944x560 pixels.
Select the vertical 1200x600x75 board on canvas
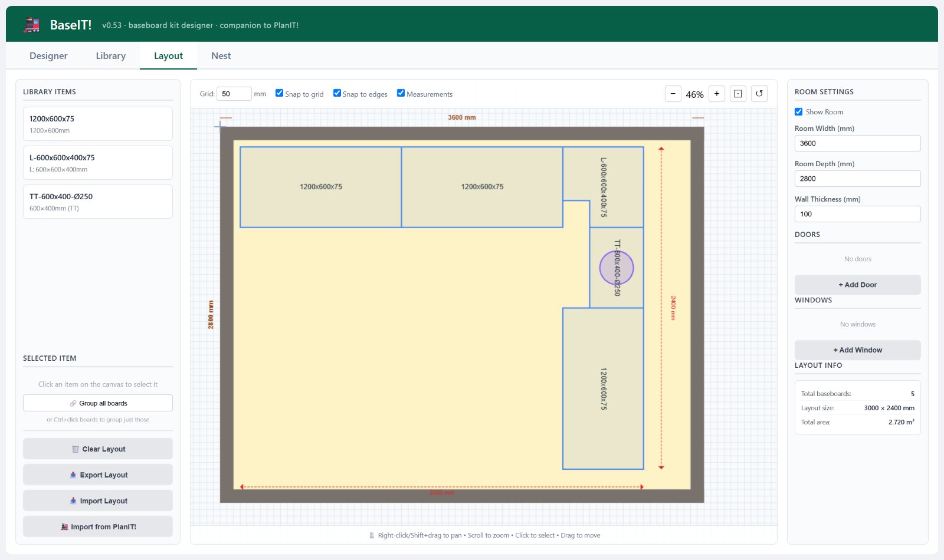pyautogui.click(x=603, y=388)
